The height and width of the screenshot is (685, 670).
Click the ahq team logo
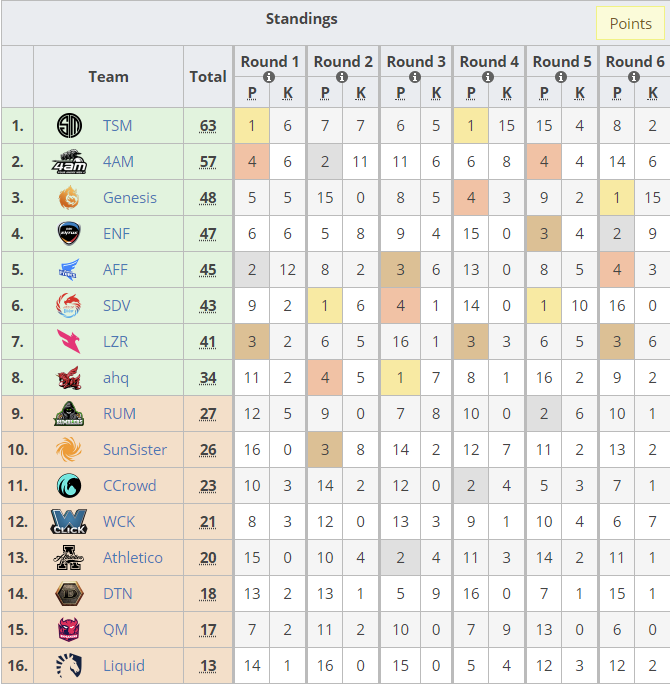point(69,377)
